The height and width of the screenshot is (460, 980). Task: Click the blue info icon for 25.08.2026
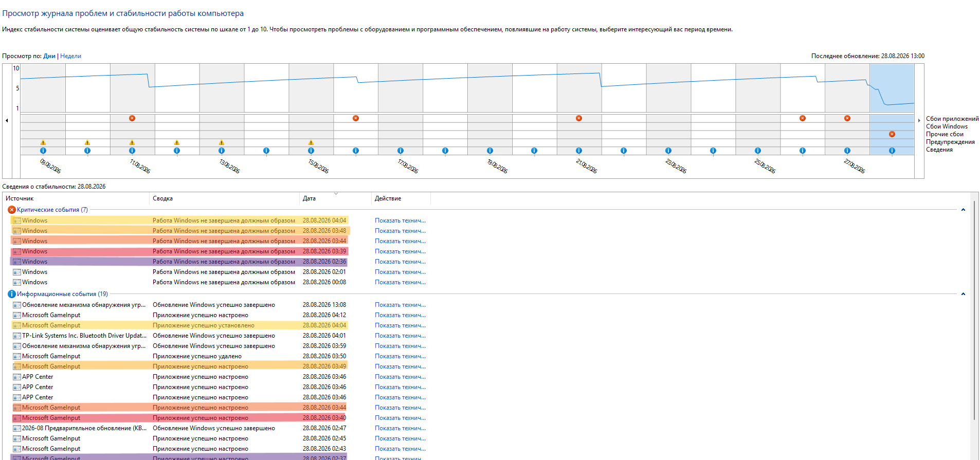tap(758, 151)
